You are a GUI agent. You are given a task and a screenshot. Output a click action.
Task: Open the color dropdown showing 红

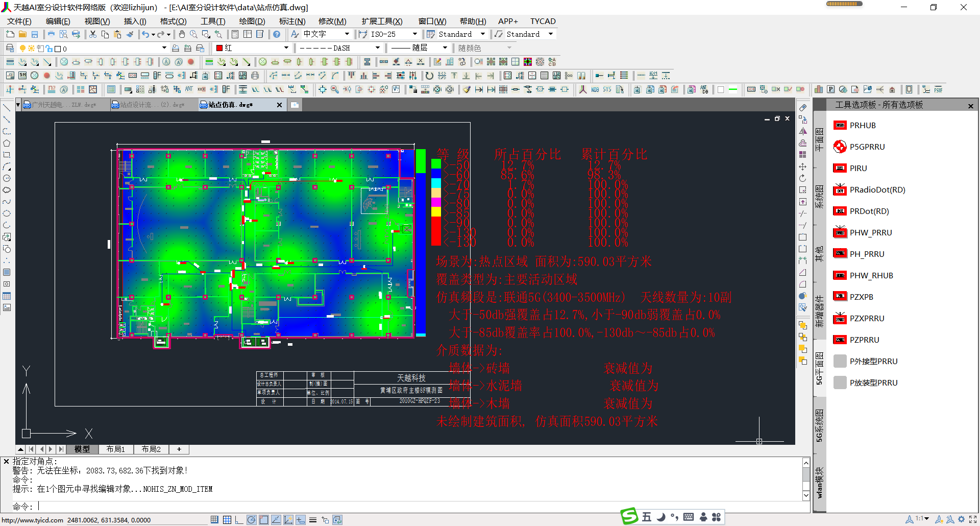tap(286, 48)
